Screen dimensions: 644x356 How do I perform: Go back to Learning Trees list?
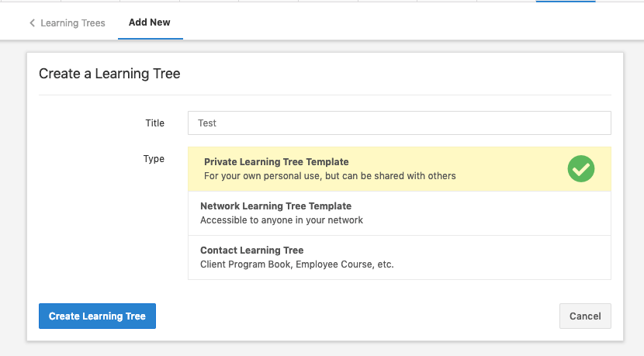[72, 23]
